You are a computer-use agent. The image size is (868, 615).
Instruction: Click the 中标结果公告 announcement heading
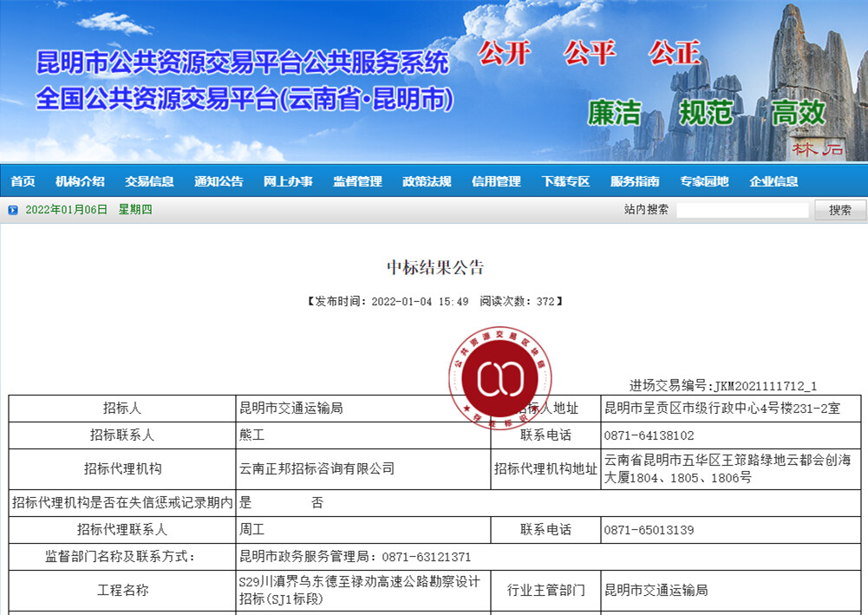(x=435, y=267)
